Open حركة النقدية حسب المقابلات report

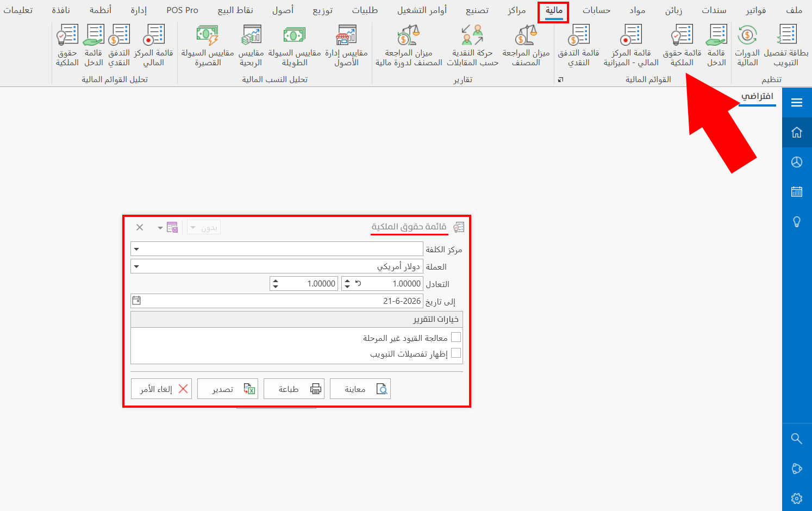coord(472,46)
